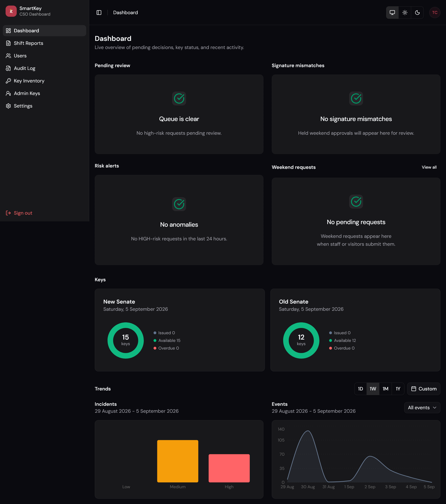Image resolution: width=446 pixels, height=504 pixels.
Task: Open the Audit Log page
Action: pos(44,68)
